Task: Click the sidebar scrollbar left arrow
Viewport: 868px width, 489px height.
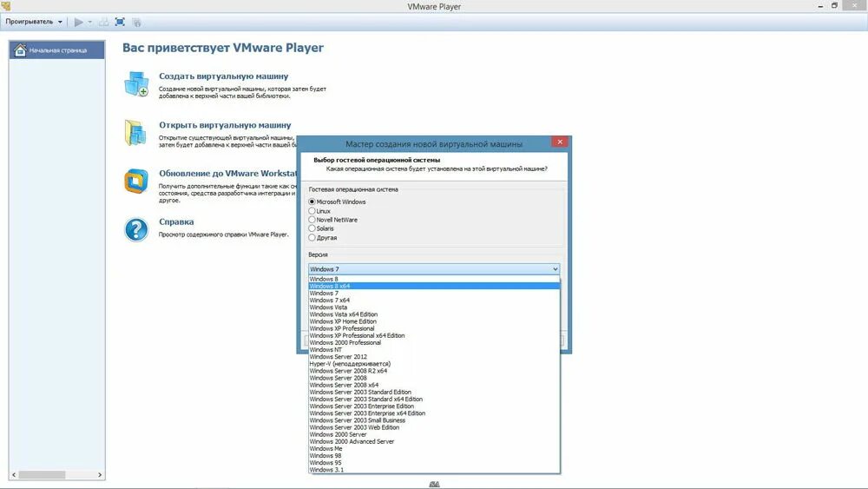Action: tap(14, 475)
